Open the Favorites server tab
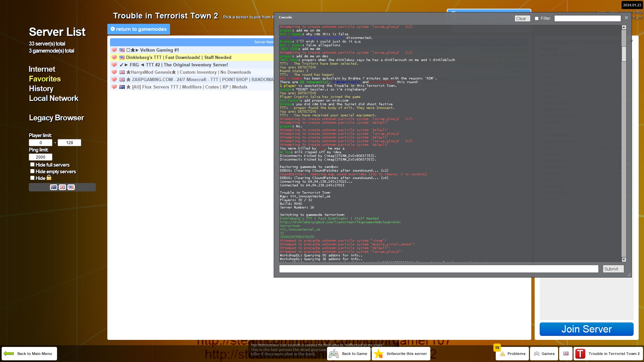The width and height of the screenshot is (644, 362). [45, 79]
